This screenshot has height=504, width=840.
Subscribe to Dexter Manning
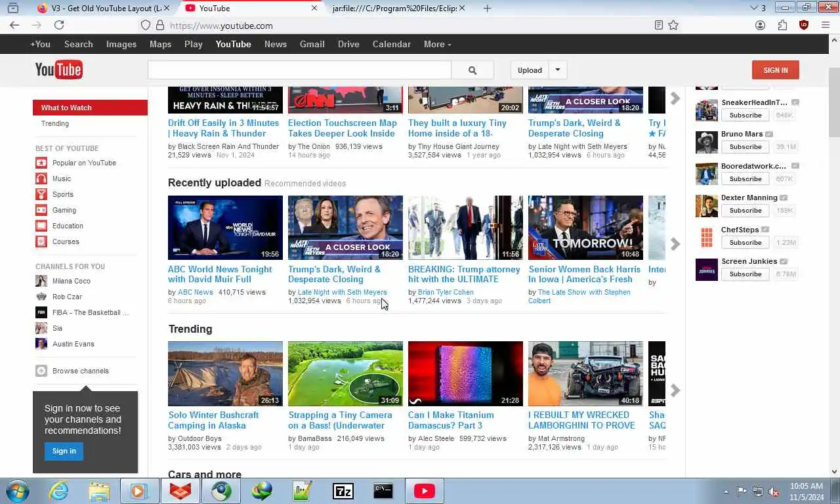pos(745,211)
